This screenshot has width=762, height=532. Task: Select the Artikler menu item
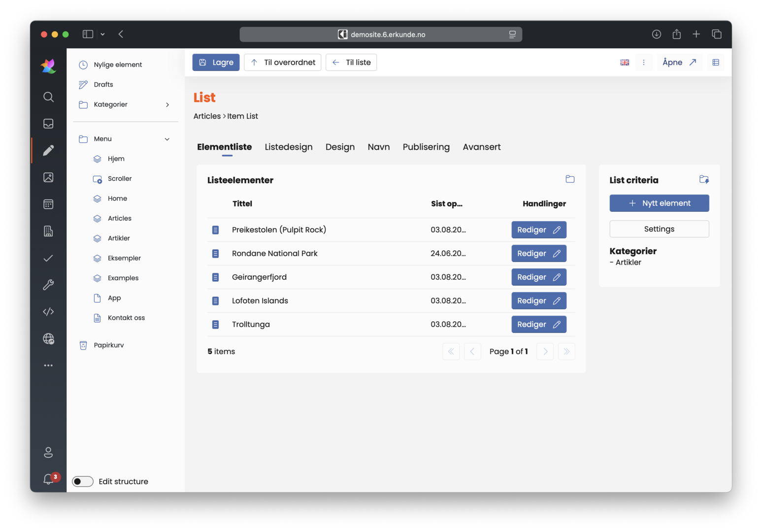pyautogui.click(x=119, y=238)
